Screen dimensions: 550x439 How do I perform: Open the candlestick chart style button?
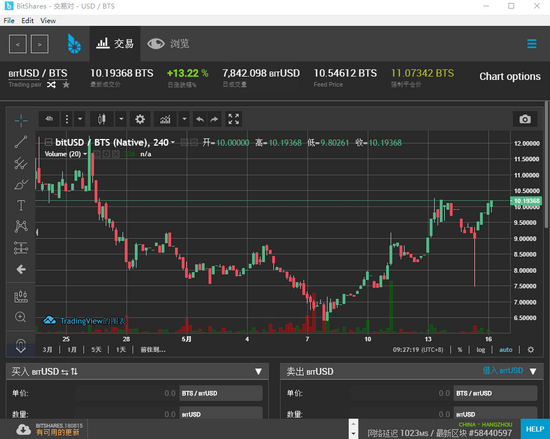[x=102, y=119]
